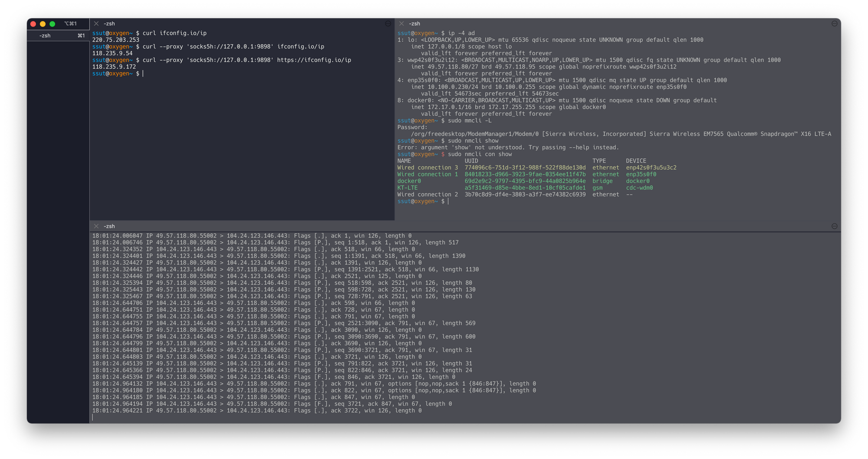Close the top-left -zsh pane with its X icon
868x459 pixels.
click(x=96, y=23)
